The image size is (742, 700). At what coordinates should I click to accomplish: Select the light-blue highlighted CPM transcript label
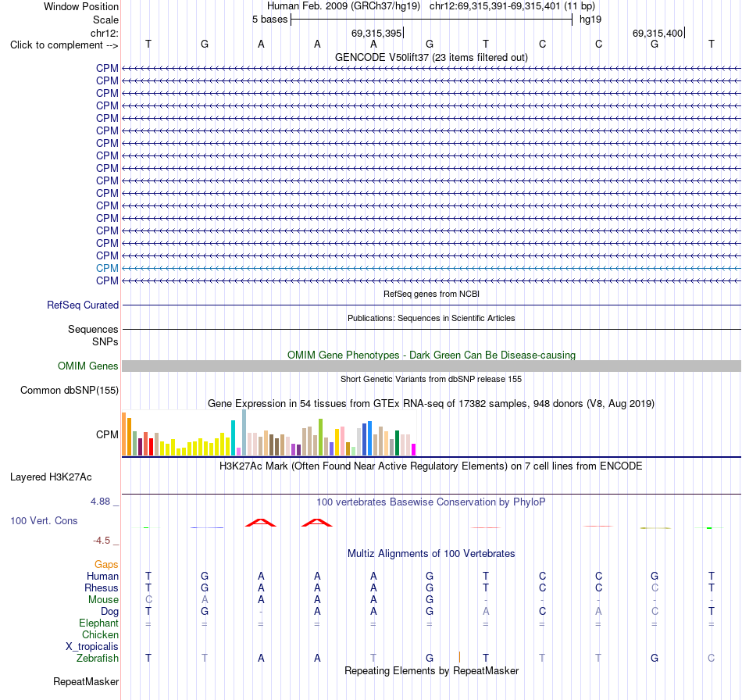coord(107,268)
